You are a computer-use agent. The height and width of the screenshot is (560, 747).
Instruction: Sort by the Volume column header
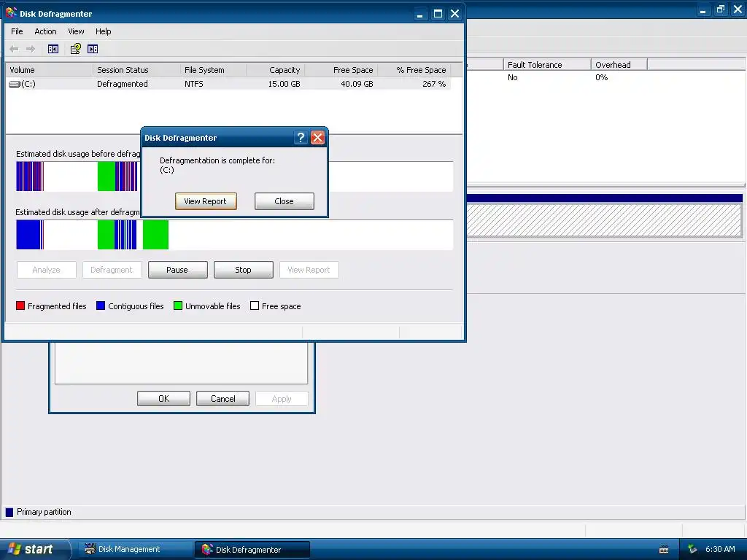pos(49,70)
